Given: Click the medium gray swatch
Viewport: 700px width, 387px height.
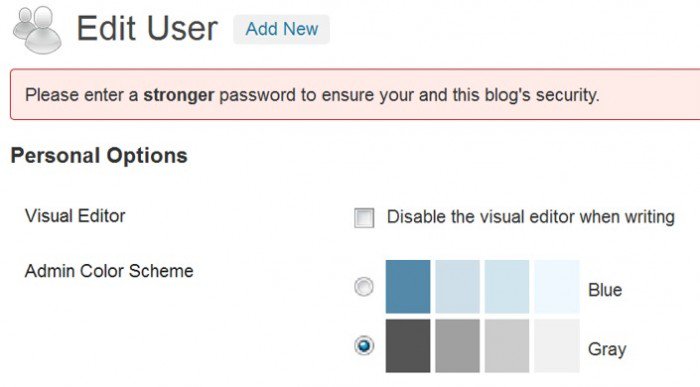Looking at the screenshot, I should [458, 345].
